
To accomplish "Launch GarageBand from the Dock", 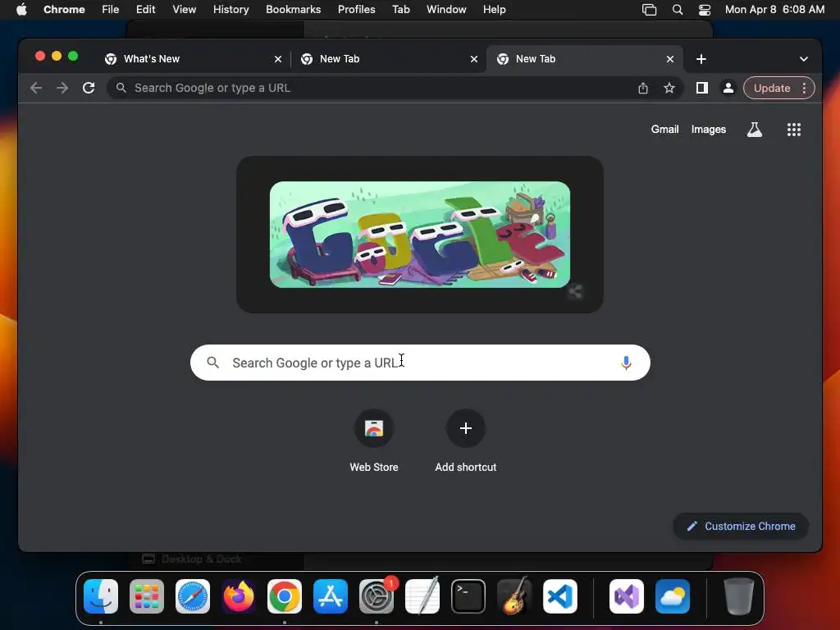I will click(x=514, y=596).
